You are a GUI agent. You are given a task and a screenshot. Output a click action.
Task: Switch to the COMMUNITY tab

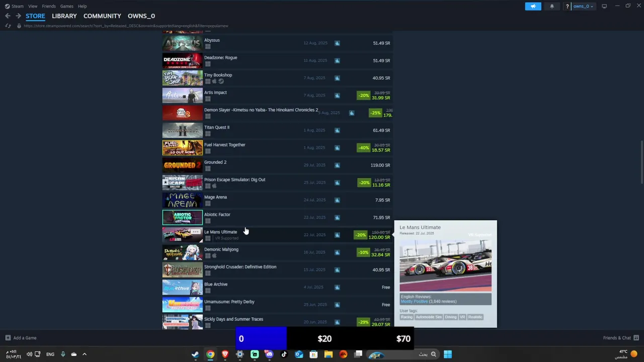[x=102, y=16]
